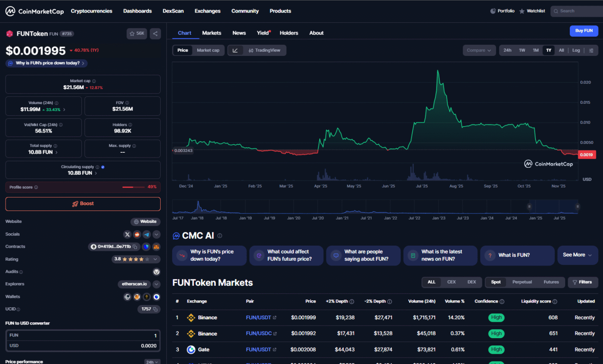Image resolution: width=603 pixels, height=364 pixels.
Task: Open Binance FUN/USDT pair link
Action: pos(261,318)
